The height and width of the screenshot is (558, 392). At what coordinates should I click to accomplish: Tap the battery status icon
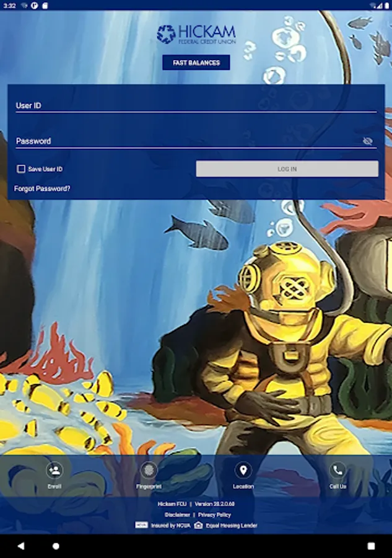coord(386,6)
